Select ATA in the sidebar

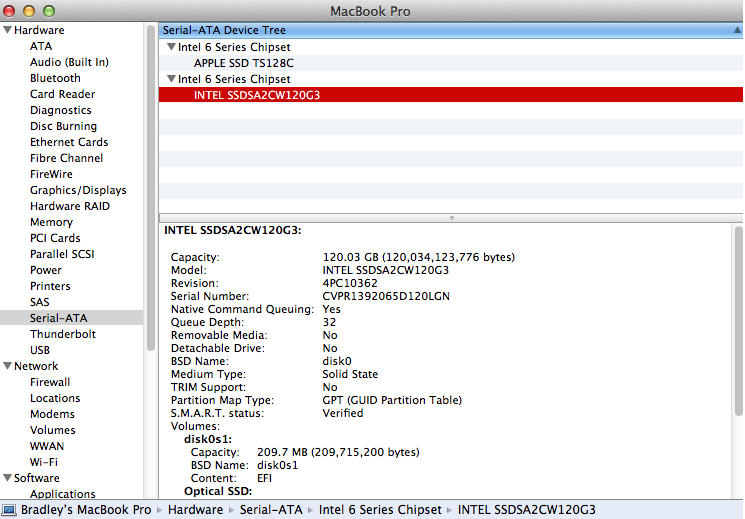pyautogui.click(x=41, y=46)
